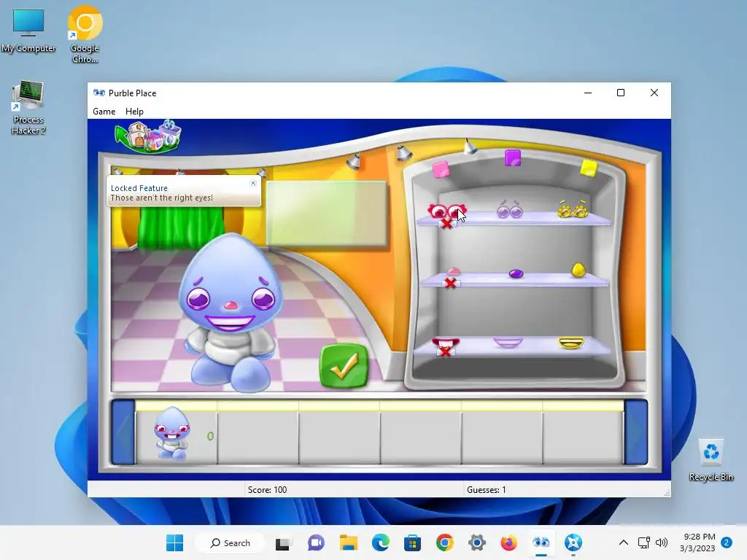747x560 pixels.
Task: Pick the purple color block above shelves
Action: (x=513, y=157)
